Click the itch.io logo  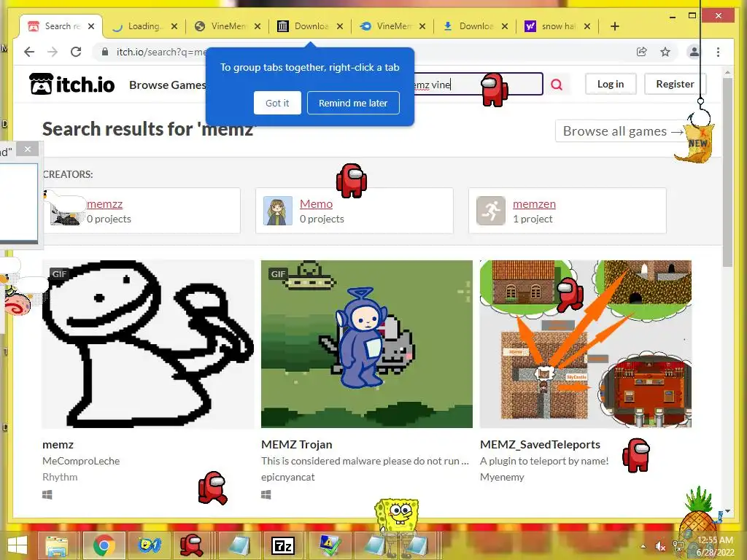(x=72, y=85)
